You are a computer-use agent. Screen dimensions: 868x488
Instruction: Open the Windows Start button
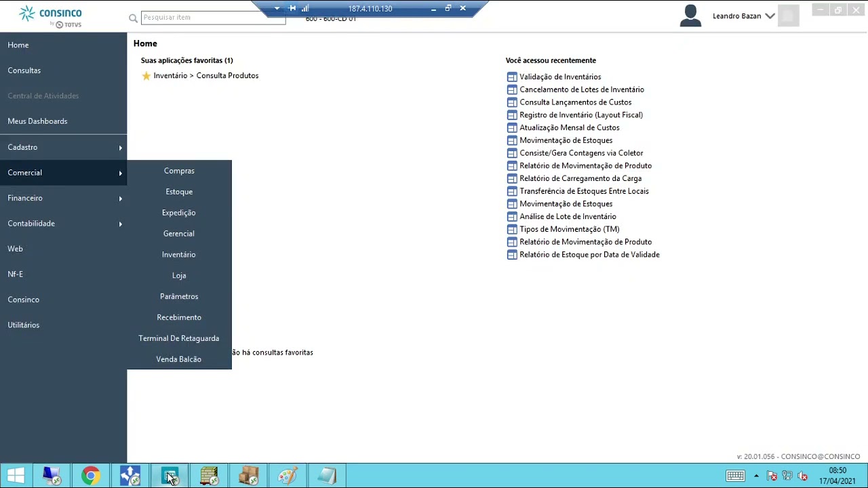[16, 476]
